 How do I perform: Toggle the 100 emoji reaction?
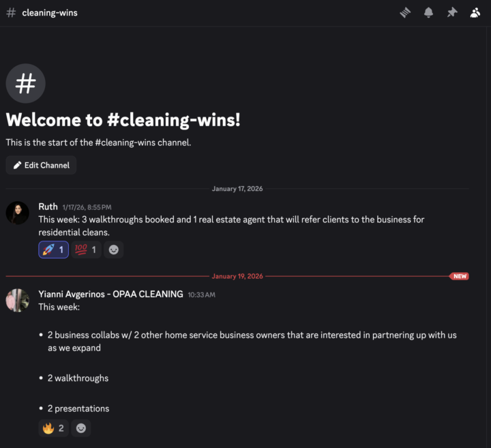point(86,250)
